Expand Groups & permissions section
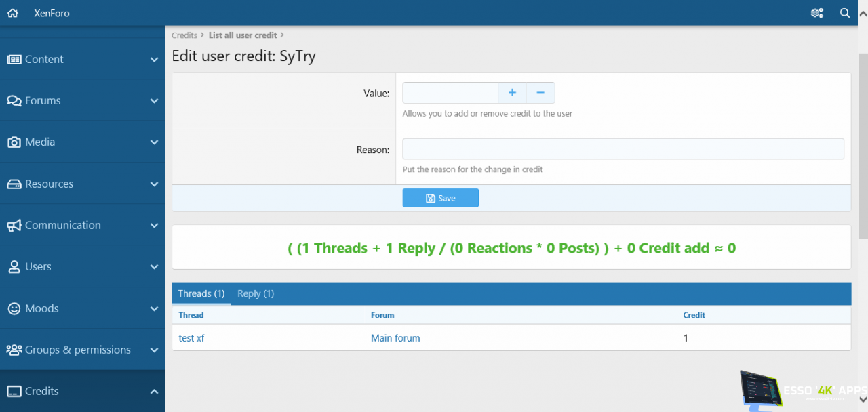 coord(154,350)
